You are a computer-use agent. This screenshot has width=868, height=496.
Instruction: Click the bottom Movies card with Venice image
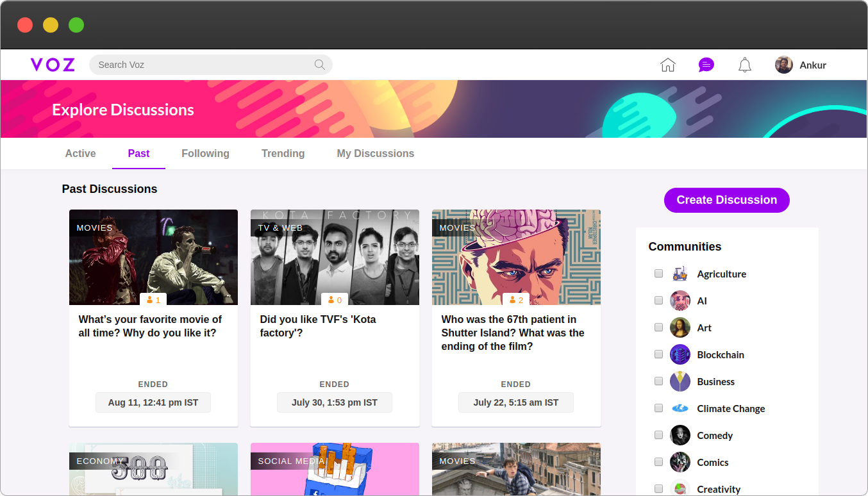[x=516, y=469]
